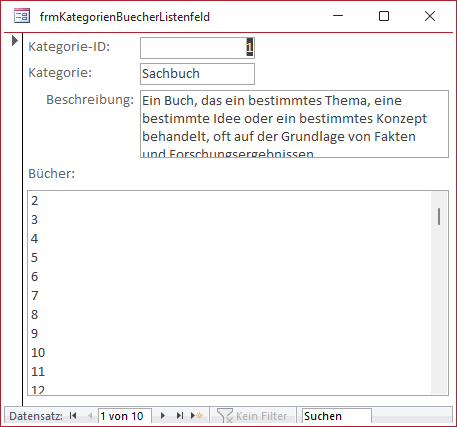Image resolution: width=457 pixels, height=427 pixels.
Task: Select list entry 5 in Bücher
Action: coord(229,258)
